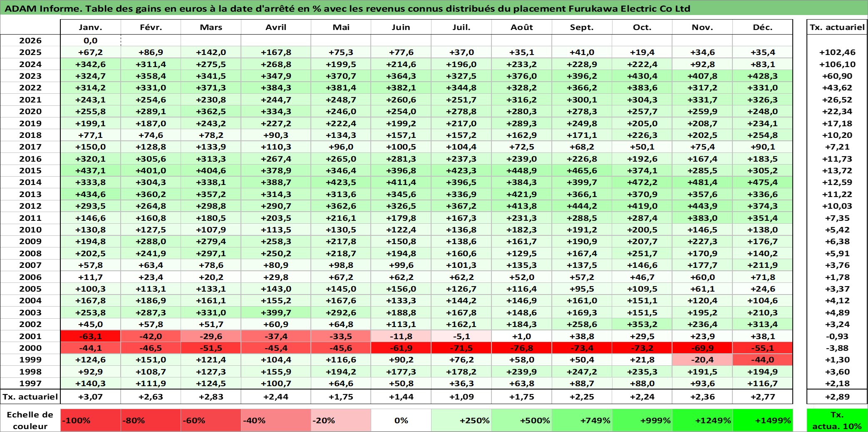This screenshot has height=432, width=868.
Task: Click the Janv. column header
Action: click(90, 27)
